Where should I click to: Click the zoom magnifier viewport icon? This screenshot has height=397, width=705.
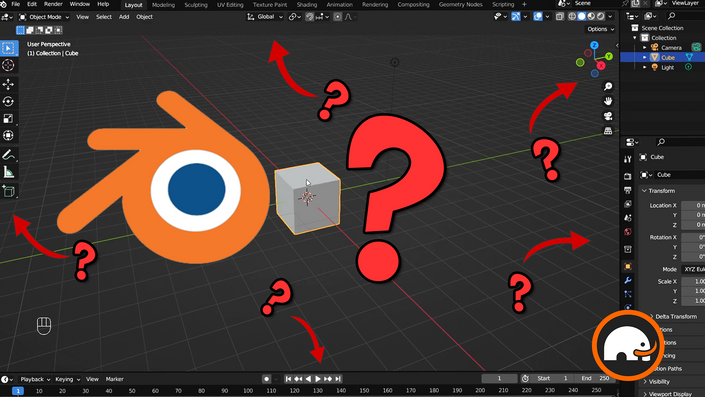(608, 86)
